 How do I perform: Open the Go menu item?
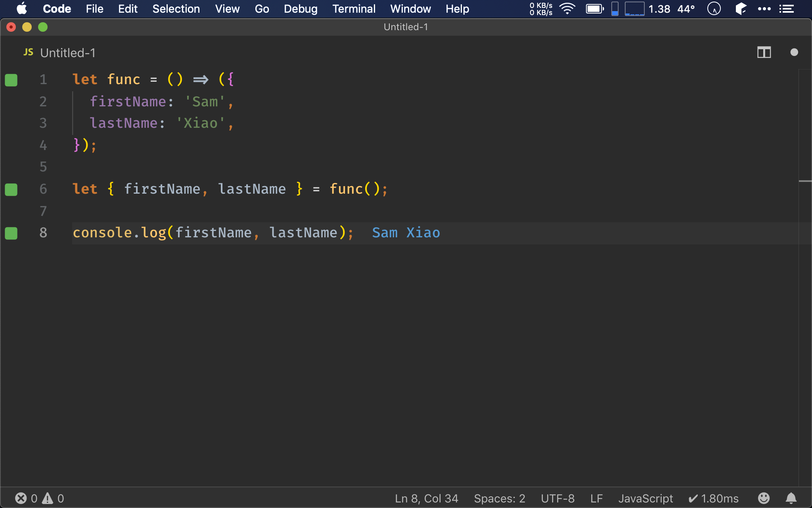point(261,9)
